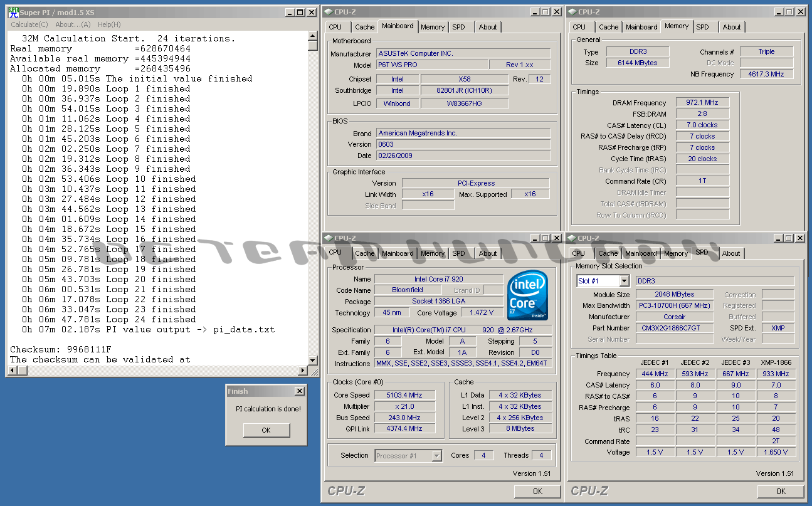Click the Level 3 cache 8 MBytes
This screenshot has width=812, height=506.
click(x=520, y=429)
